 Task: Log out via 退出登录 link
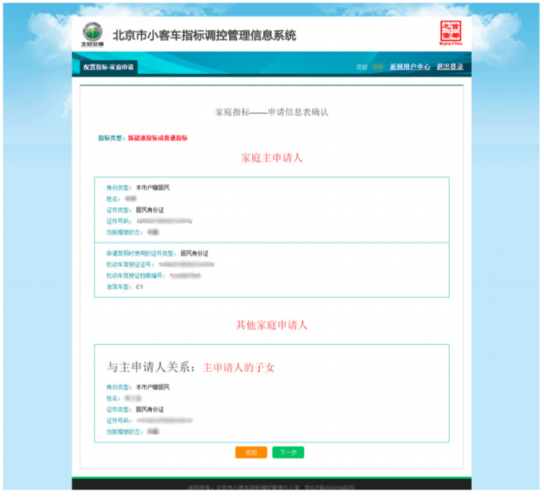[x=450, y=67]
